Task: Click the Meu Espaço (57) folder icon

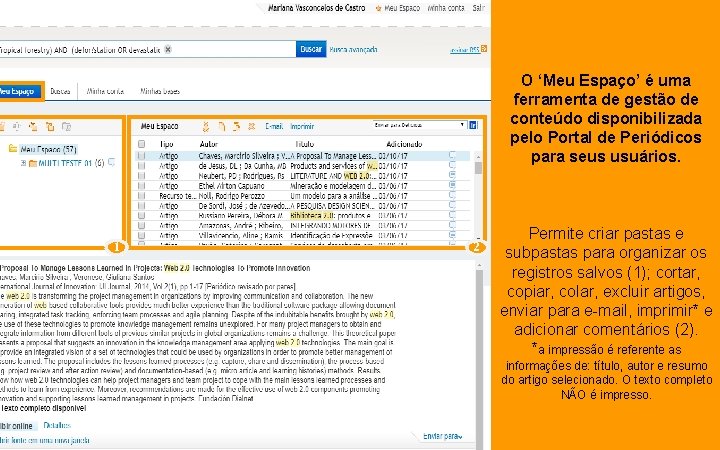Action: (x=13, y=149)
